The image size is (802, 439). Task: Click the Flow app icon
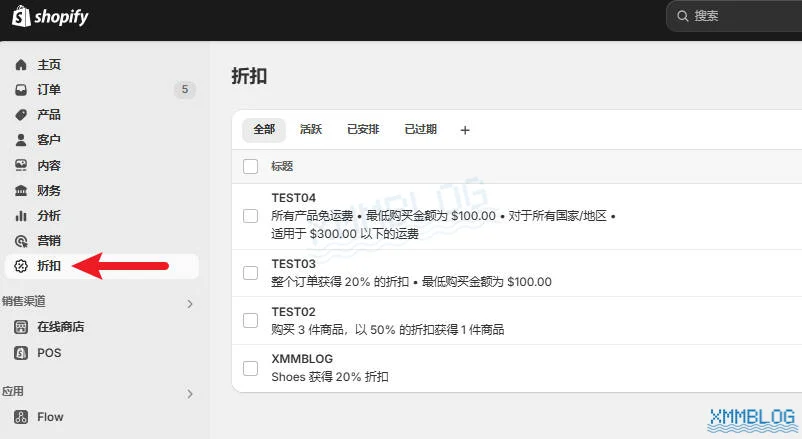coord(21,417)
